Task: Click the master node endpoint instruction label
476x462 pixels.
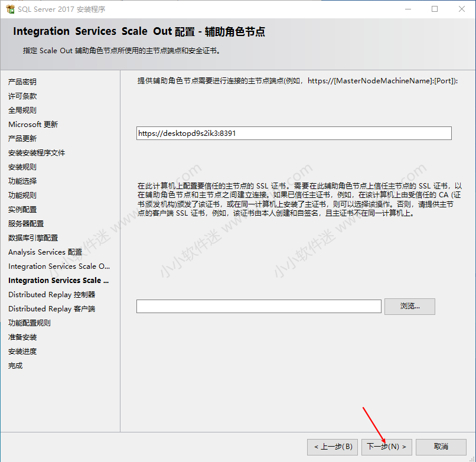Action: click(x=298, y=81)
